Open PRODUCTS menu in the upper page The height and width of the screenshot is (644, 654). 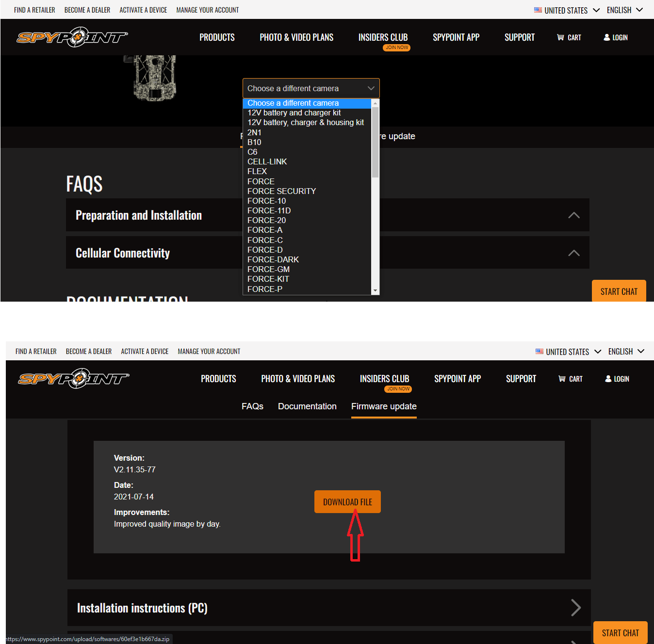click(217, 37)
